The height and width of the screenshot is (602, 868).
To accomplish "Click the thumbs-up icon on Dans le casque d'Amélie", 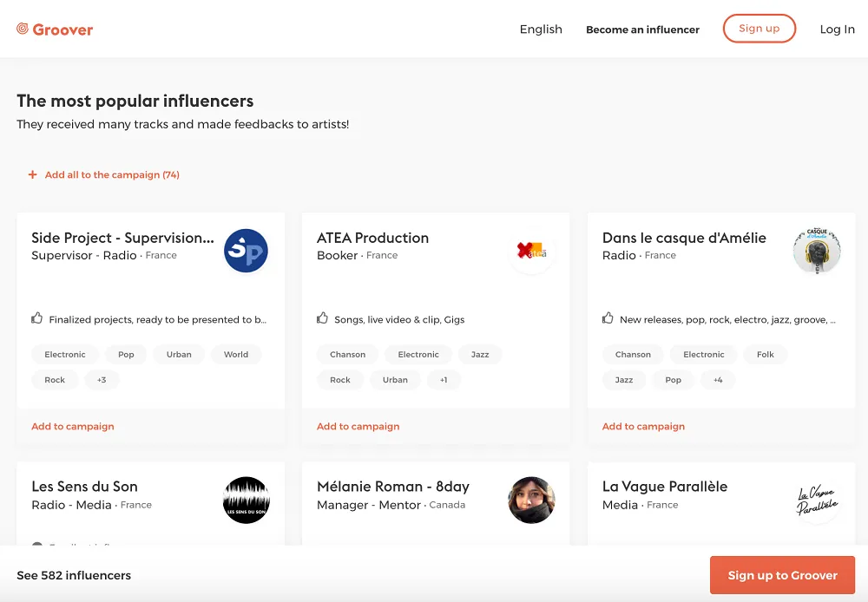I will 607,318.
